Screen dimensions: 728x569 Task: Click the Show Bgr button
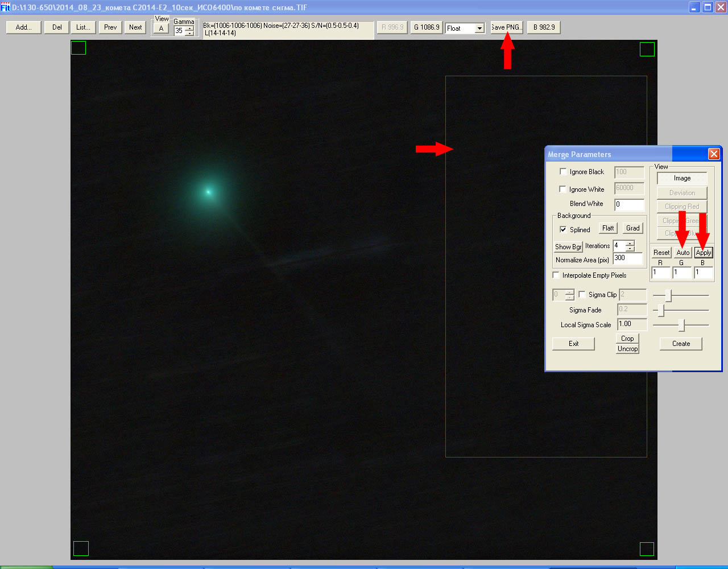pos(568,247)
